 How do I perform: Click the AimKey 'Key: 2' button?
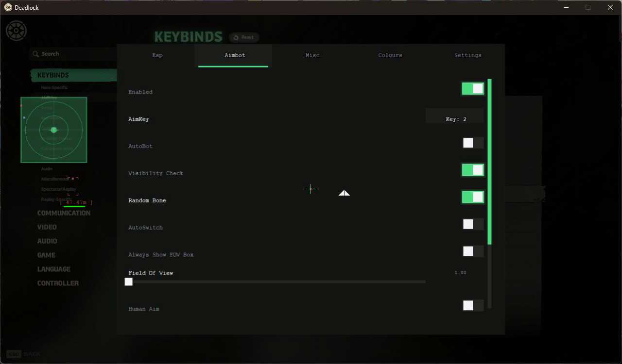point(456,119)
